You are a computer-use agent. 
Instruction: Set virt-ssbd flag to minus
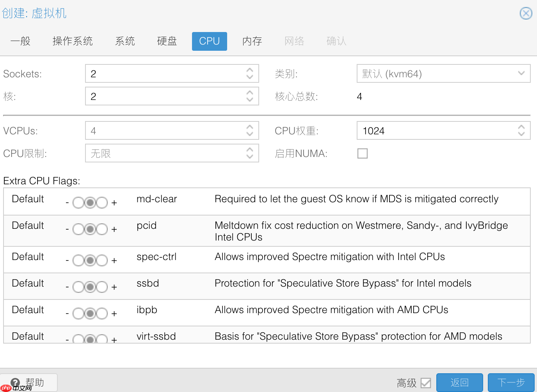tap(78, 339)
